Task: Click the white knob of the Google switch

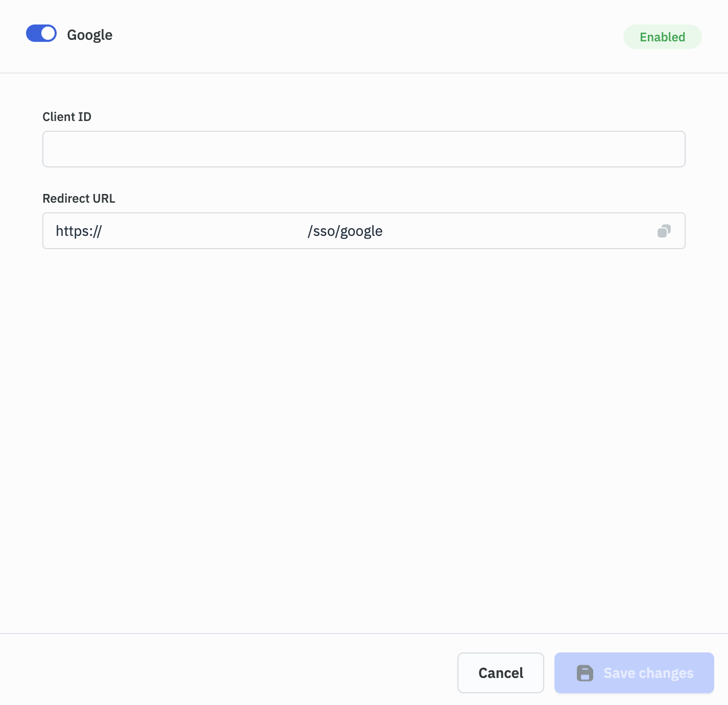Action: click(x=48, y=34)
